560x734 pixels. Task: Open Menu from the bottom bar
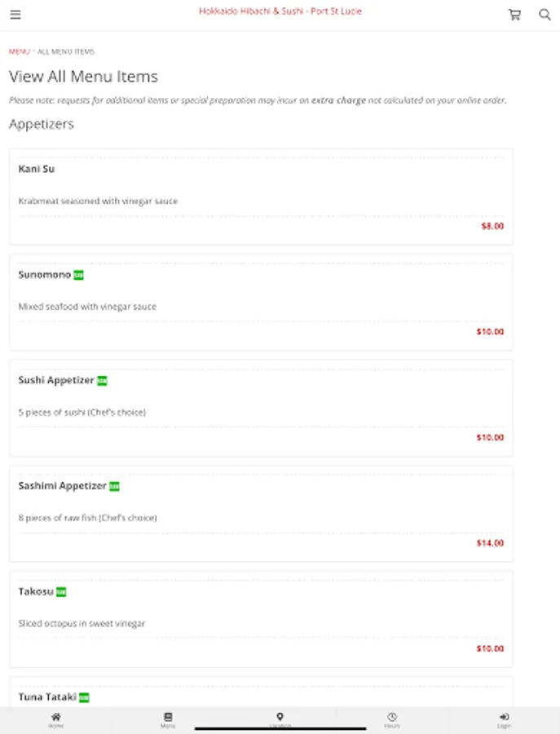(168, 719)
